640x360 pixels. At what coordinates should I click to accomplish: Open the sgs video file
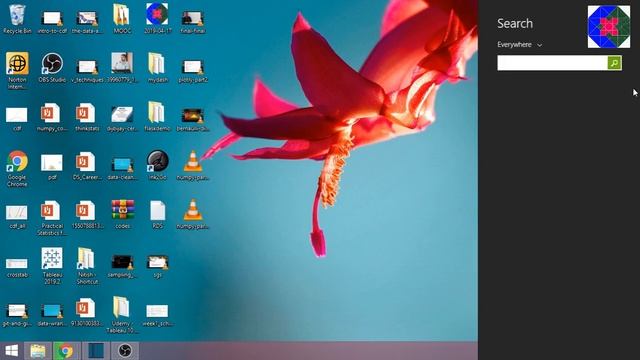point(158,266)
